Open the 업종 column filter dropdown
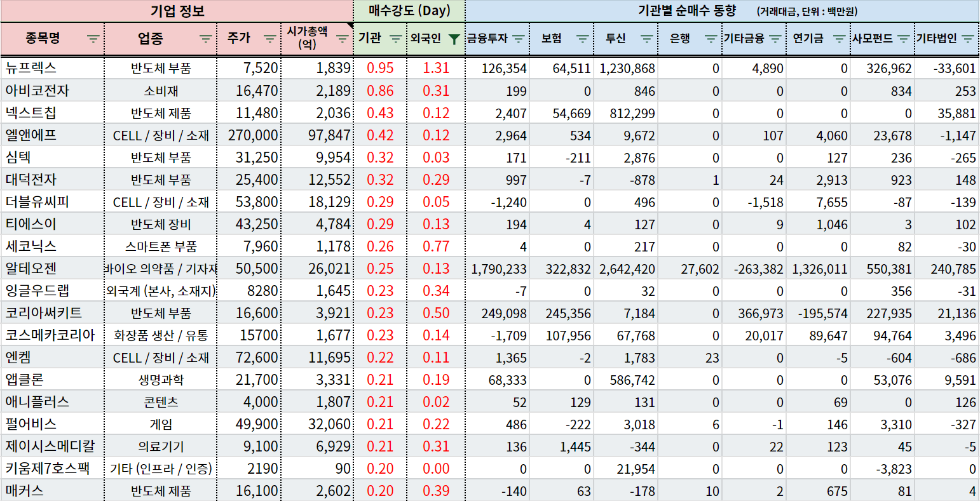The image size is (980, 501). coord(206,39)
